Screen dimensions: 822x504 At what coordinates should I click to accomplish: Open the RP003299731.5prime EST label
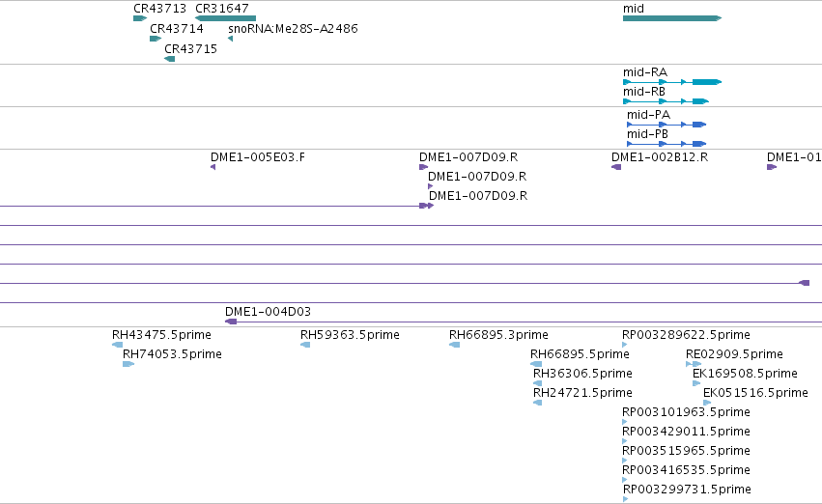688,490
